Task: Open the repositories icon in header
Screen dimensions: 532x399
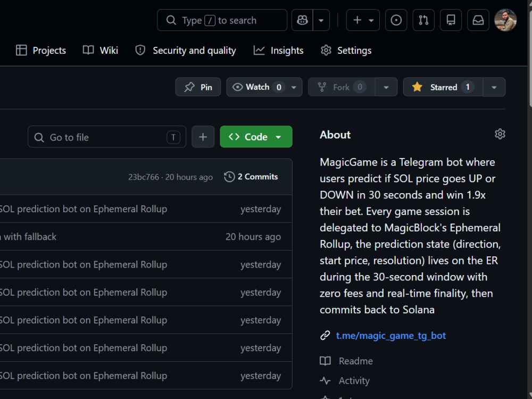Action: click(451, 20)
